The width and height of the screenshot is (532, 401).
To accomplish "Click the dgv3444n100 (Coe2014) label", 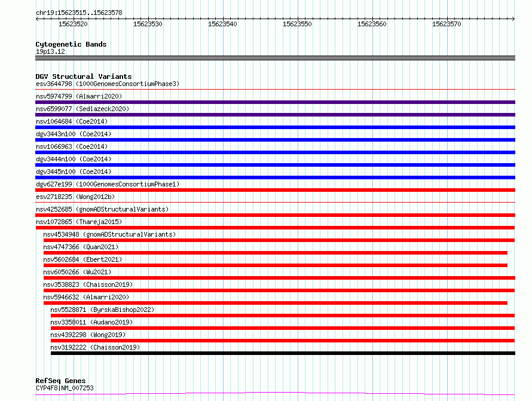I will point(74,159).
